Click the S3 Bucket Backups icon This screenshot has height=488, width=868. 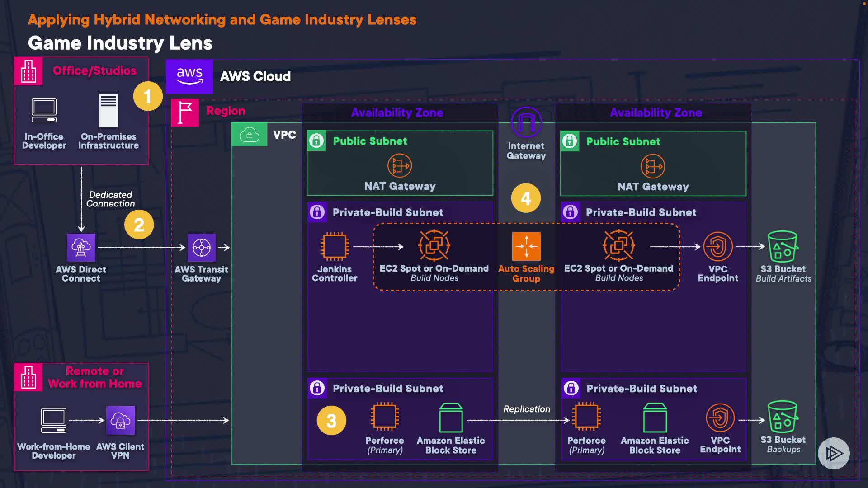point(783,417)
